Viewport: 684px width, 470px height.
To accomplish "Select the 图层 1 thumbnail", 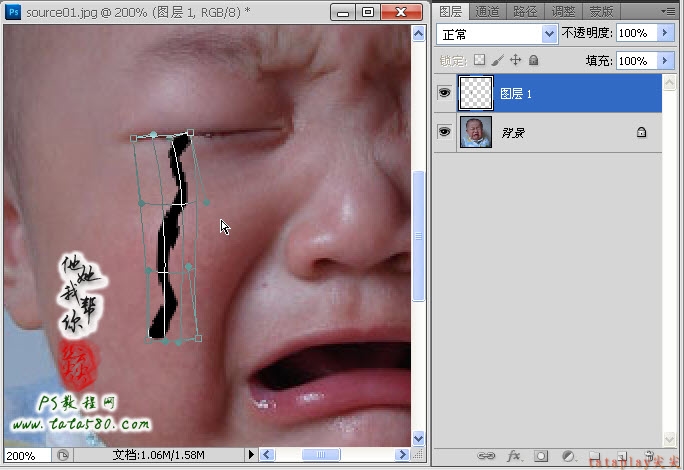I will click(475, 93).
